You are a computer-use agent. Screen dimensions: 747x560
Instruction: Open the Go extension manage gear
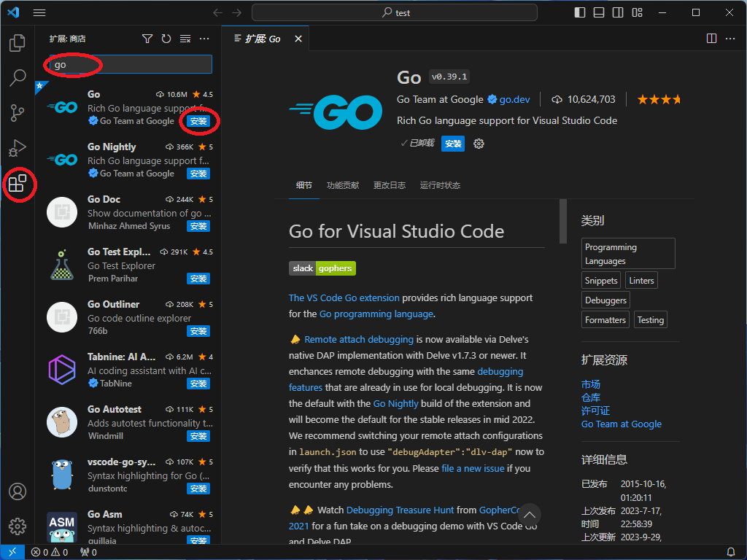[x=479, y=144]
